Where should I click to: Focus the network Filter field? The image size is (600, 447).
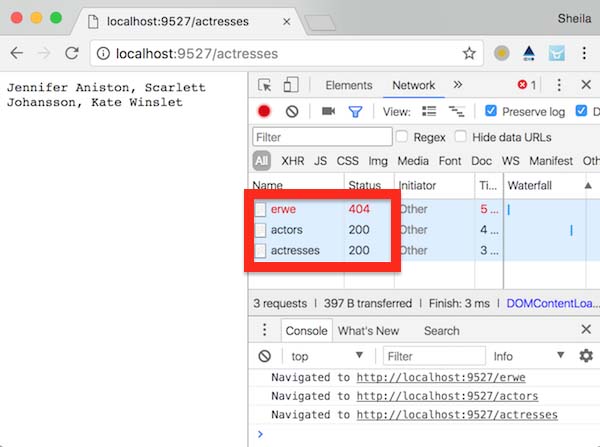click(x=322, y=137)
